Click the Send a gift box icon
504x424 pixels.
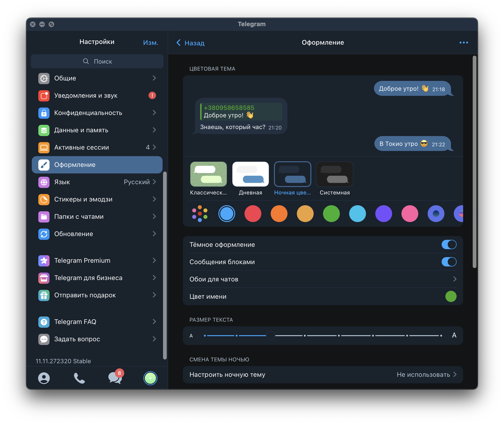point(44,295)
